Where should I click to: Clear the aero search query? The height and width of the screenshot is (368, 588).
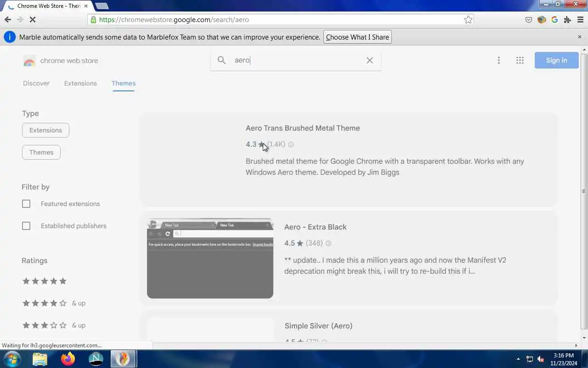click(369, 60)
